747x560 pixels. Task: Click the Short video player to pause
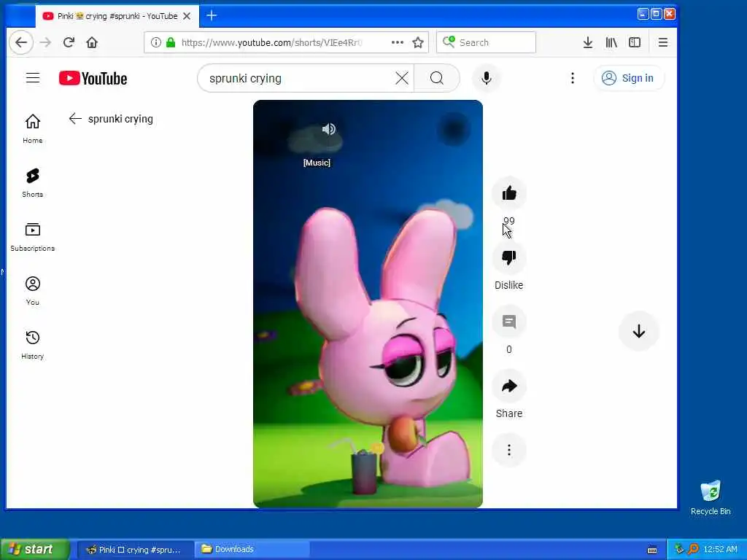pos(368,304)
